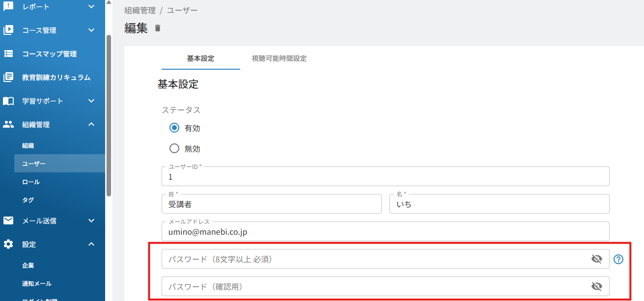This screenshot has height=301, width=644.
Task: Click the メールアドレス input field
Action: coord(386,231)
